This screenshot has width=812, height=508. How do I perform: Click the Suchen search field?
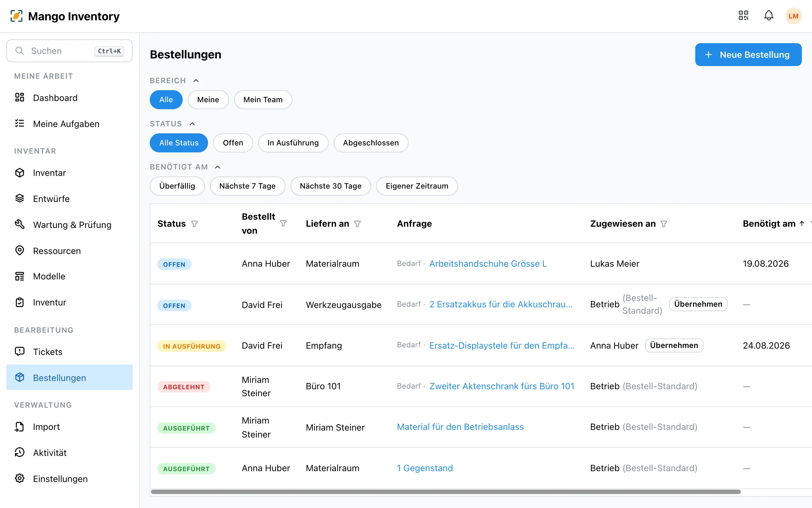[x=69, y=51]
